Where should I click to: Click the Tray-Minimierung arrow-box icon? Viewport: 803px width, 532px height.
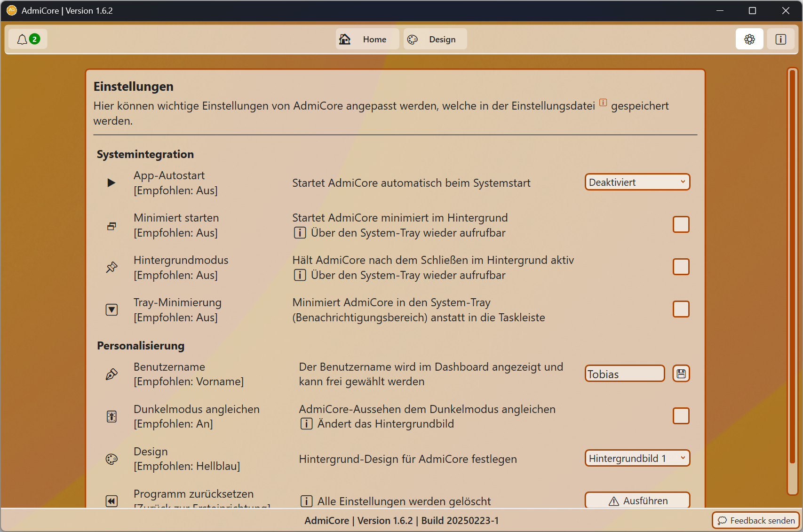point(111,310)
